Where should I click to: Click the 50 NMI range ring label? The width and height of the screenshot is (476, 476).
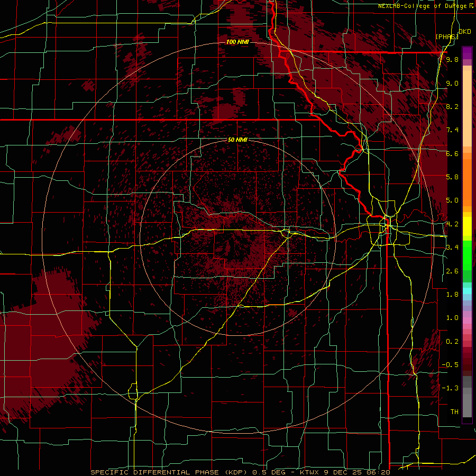tap(237, 140)
